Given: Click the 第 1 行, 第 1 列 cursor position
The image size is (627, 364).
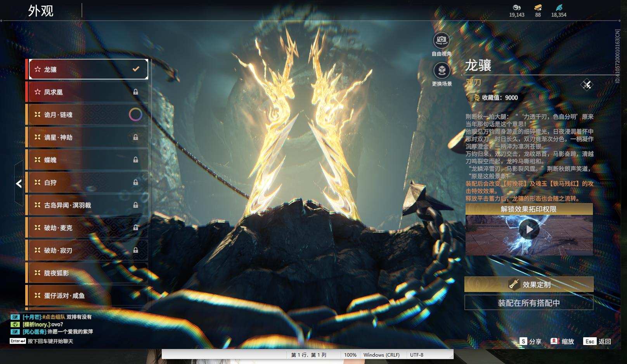Looking at the screenshot, I should [309, 355].
